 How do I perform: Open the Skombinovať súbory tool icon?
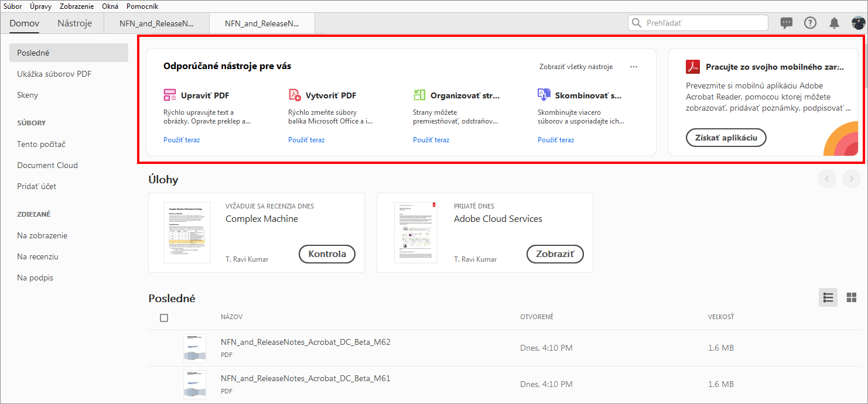pos(544,95)
